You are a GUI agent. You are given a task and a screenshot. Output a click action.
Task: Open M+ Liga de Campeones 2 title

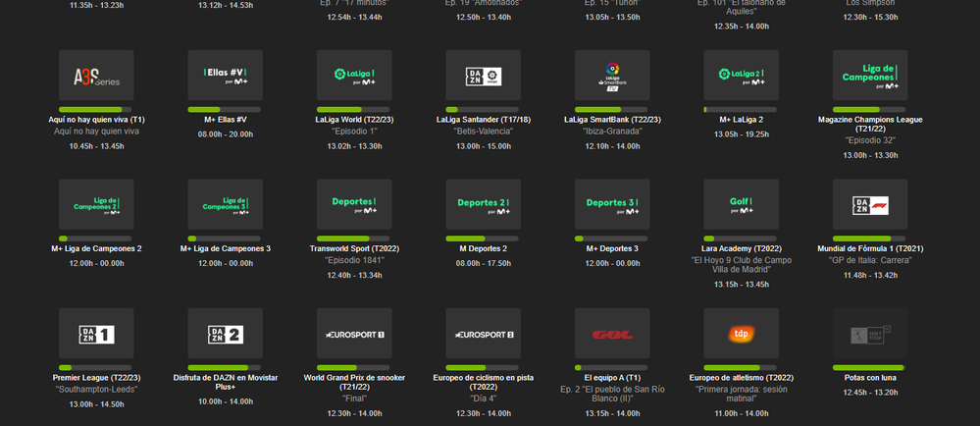point(96,248)
